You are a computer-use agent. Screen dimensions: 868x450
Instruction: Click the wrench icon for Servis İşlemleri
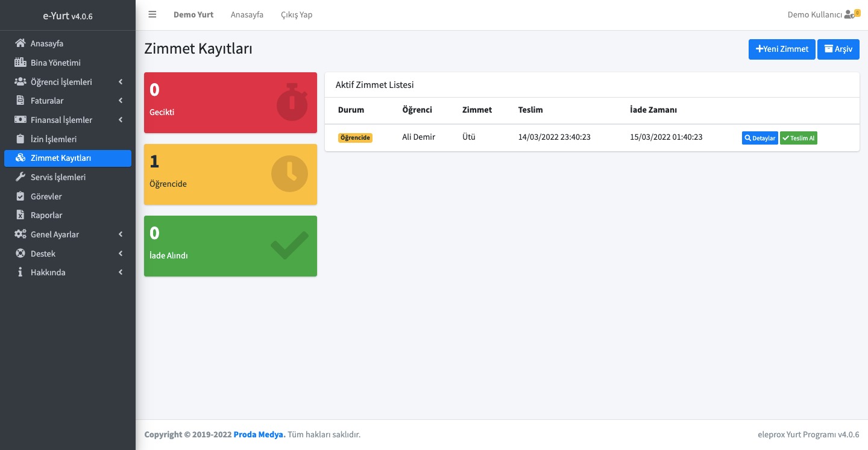click(20, 177)
